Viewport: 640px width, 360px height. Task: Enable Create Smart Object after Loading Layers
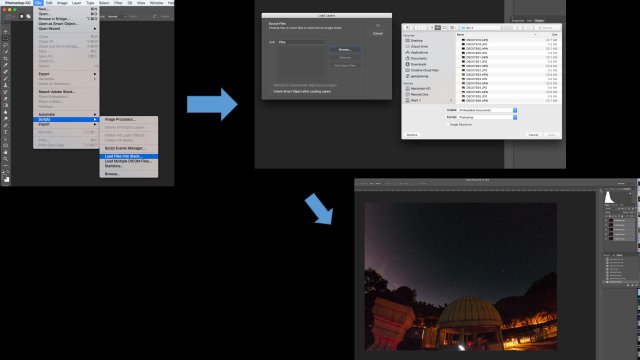[x=302, y=91]
